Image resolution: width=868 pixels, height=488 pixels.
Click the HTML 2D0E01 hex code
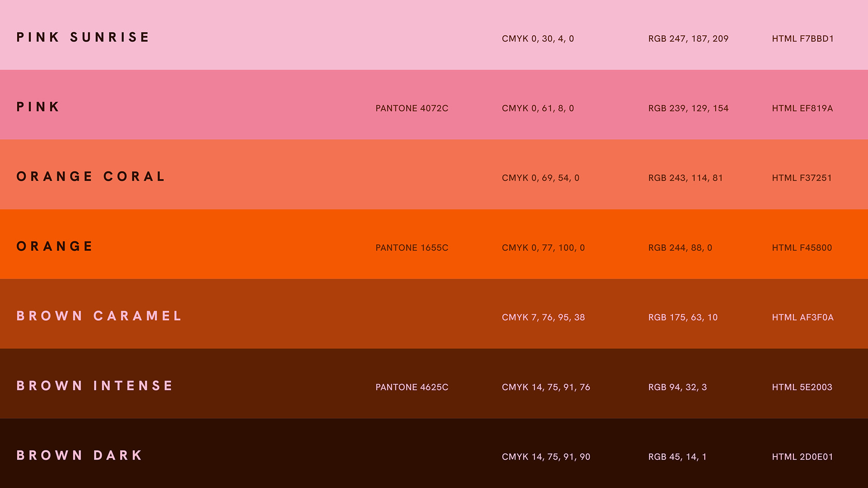pos(802,457)
